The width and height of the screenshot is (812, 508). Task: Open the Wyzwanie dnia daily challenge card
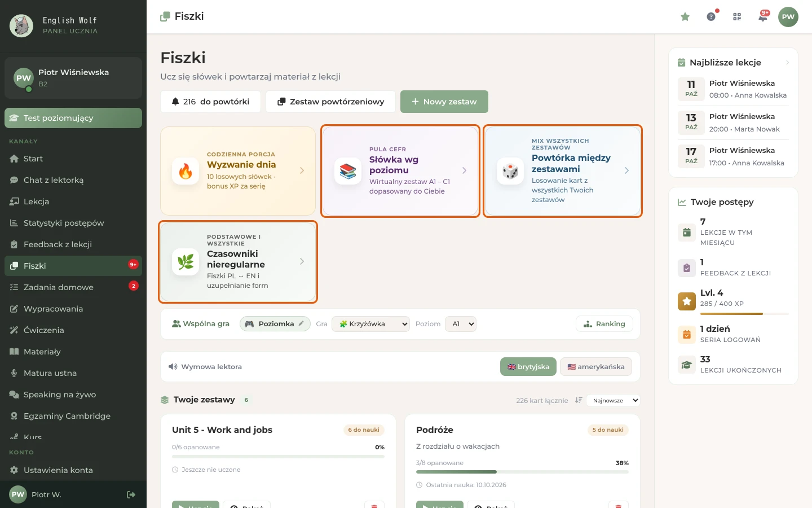tap(238, 171)
